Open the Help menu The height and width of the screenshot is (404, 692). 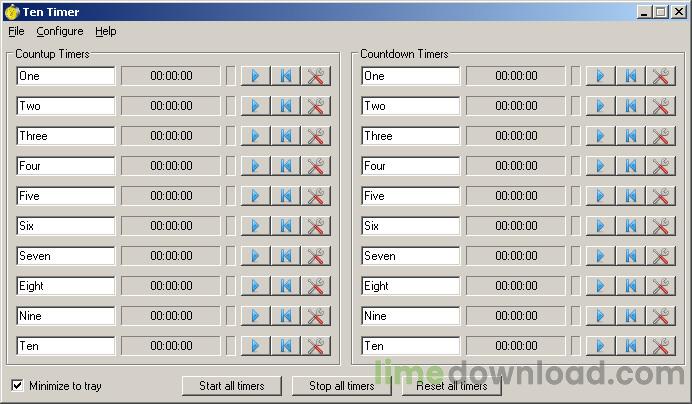106,31
